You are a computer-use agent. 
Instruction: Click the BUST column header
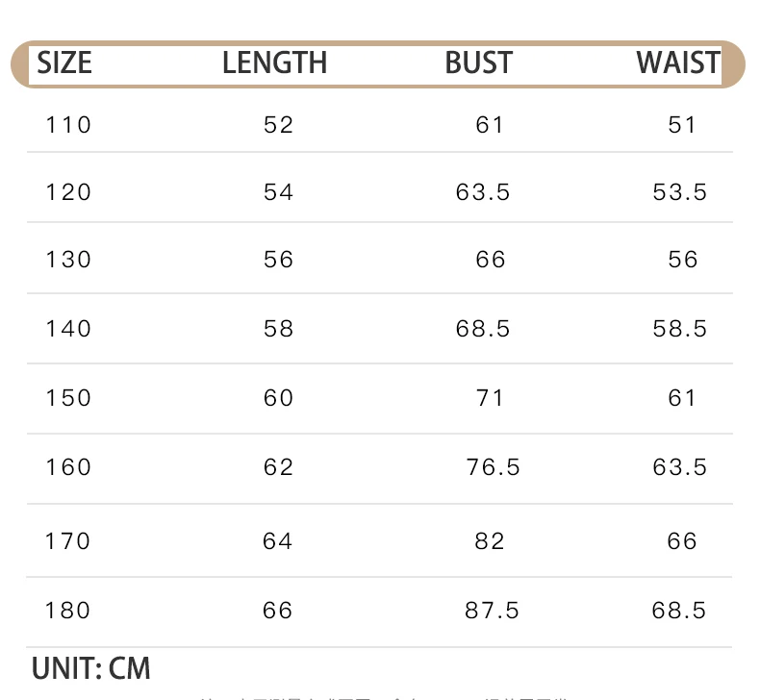tap(478, 62)
